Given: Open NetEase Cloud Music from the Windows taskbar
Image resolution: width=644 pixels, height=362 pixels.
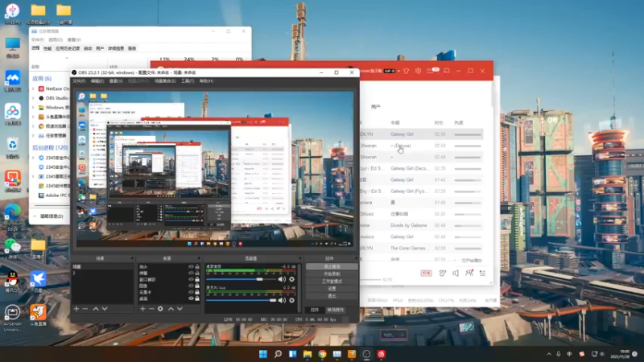Looking at the screenshot, I should [381, 354].
